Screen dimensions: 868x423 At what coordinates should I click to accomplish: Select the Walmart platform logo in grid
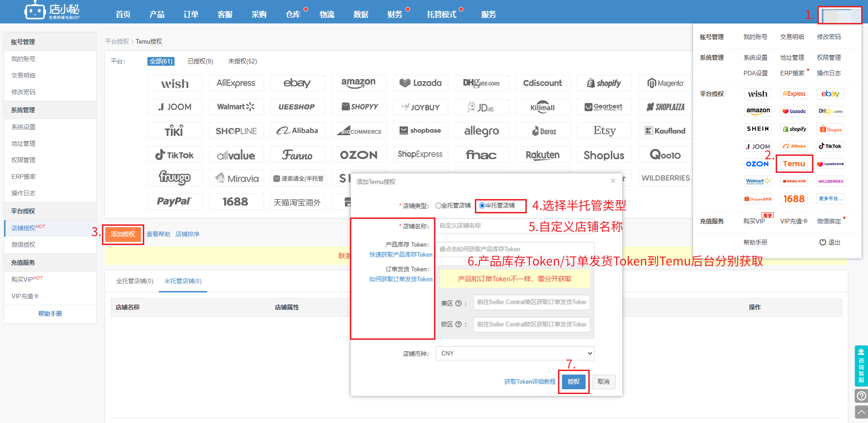(x=236, y=107)
